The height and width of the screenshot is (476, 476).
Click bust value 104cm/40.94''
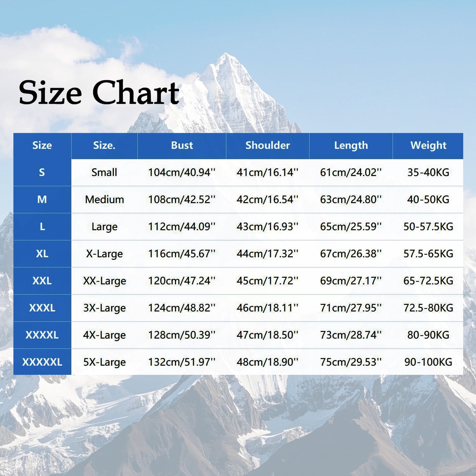point(181,172)
